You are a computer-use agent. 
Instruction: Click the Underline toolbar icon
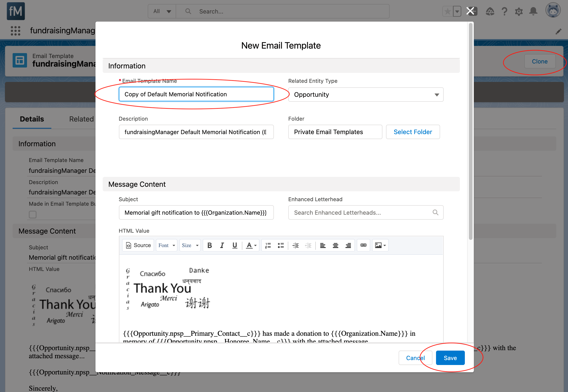click(234, 245)
